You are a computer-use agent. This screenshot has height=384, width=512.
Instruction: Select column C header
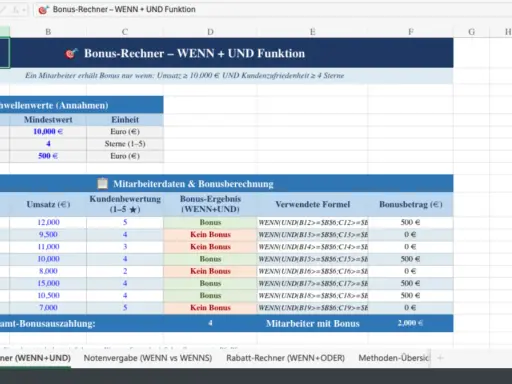pyautogui.click(x=125, y=32)
